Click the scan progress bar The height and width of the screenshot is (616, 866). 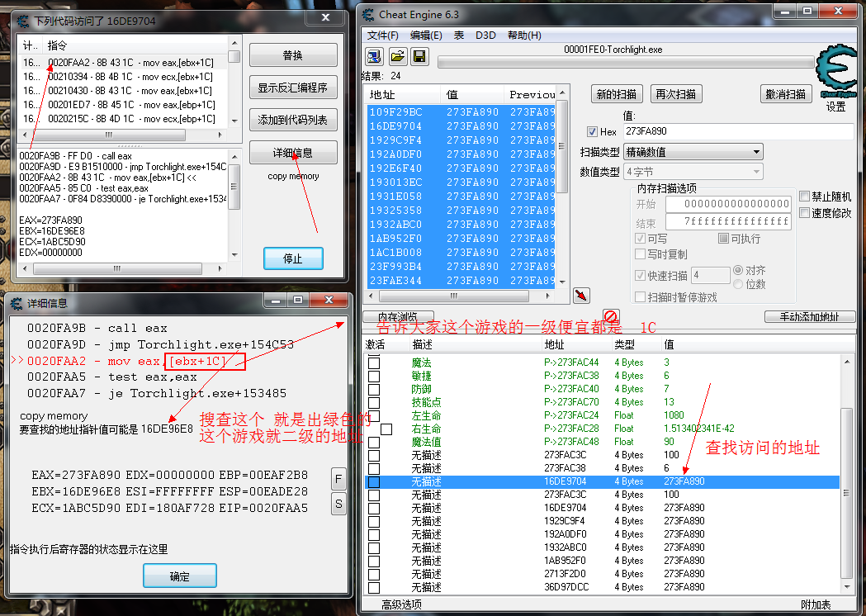(x=626, y=62)
